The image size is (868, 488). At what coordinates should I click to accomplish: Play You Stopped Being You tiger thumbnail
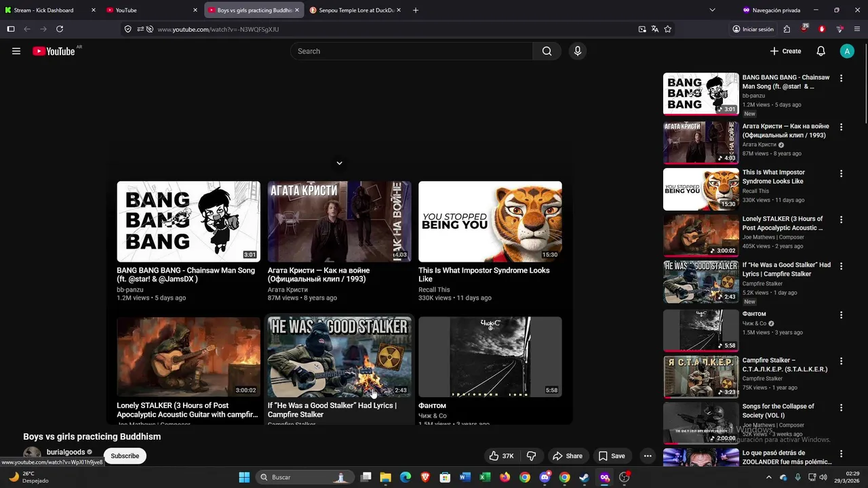pos(490,222)
